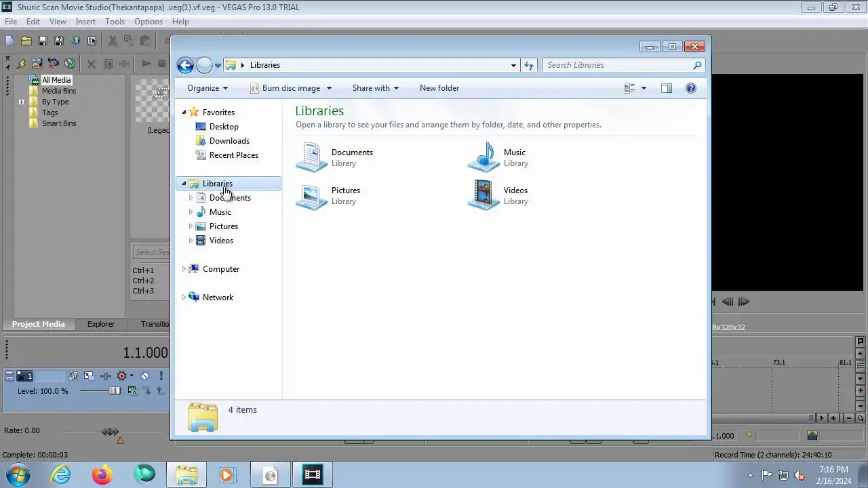The width and height of the screenshot is (868, 488).
Task: Open the Share with dropdown
Action: click(x=376, y=88)
